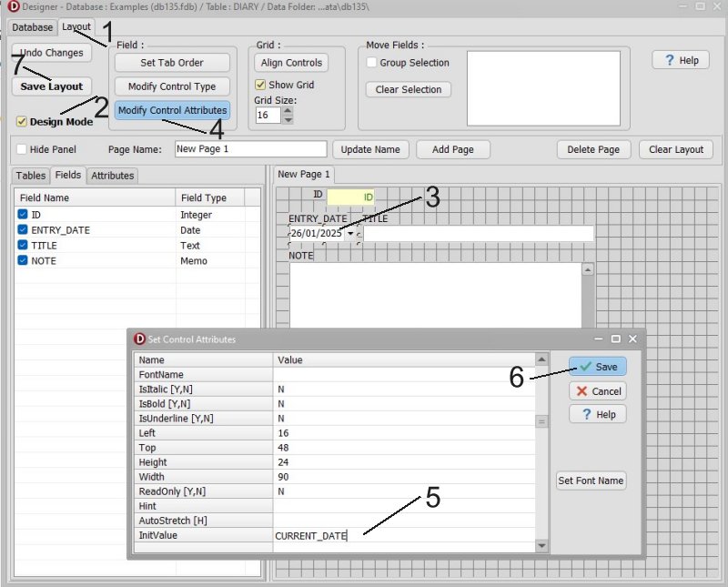Click attributes grid scroll up arrow
This screenshot has height=587, width=728.
(541, 359)
